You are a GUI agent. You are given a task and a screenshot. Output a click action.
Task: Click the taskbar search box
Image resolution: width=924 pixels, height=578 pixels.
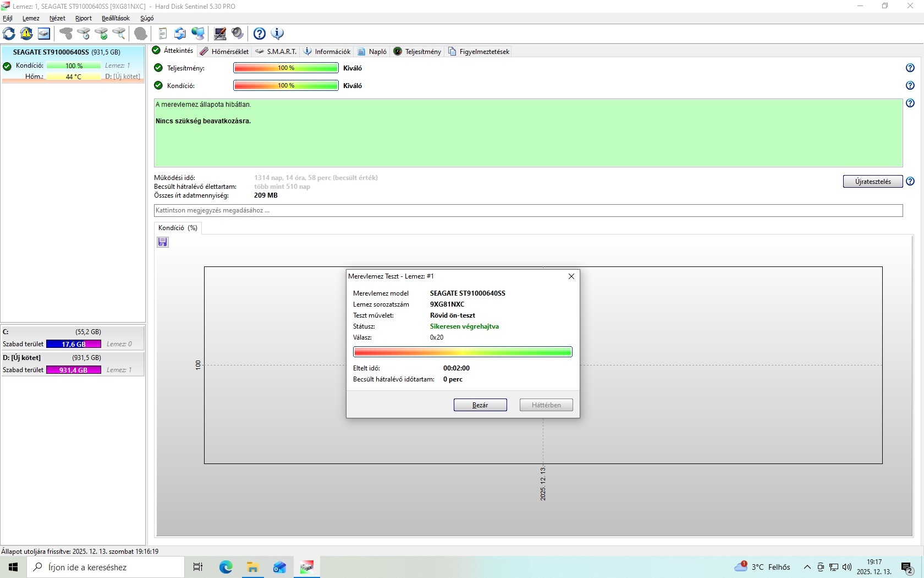coord(106,567)
